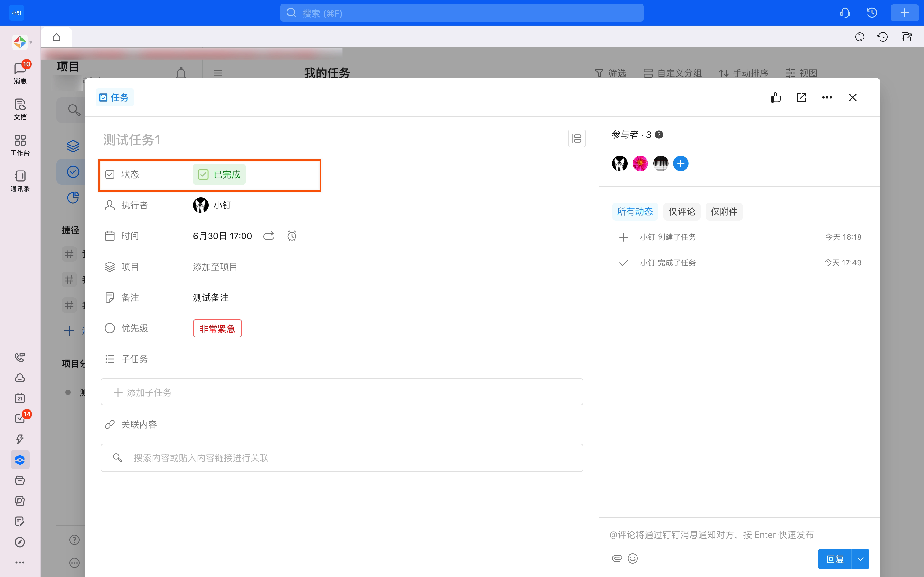
Task: Open task in new window icon
Action: point(801,98)
